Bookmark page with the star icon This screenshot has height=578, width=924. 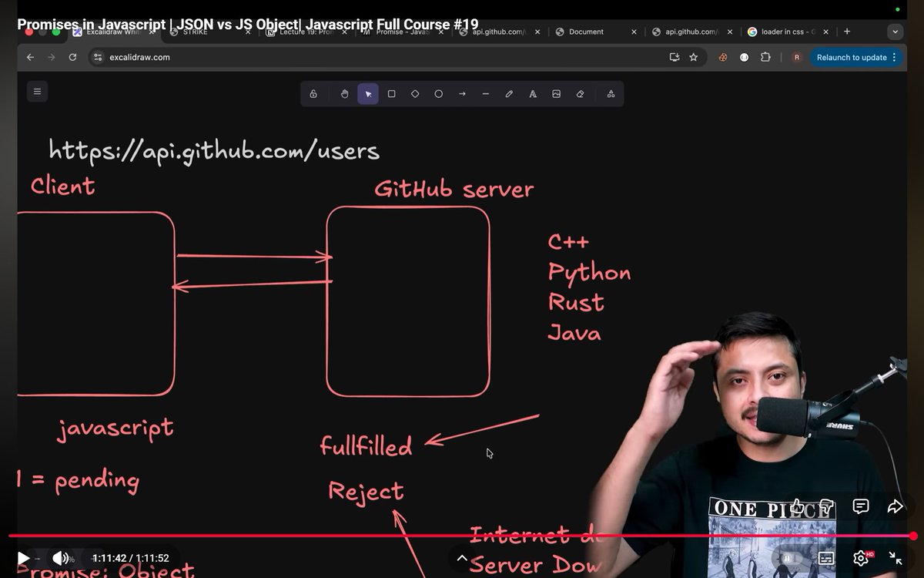[x=693, y=57]
